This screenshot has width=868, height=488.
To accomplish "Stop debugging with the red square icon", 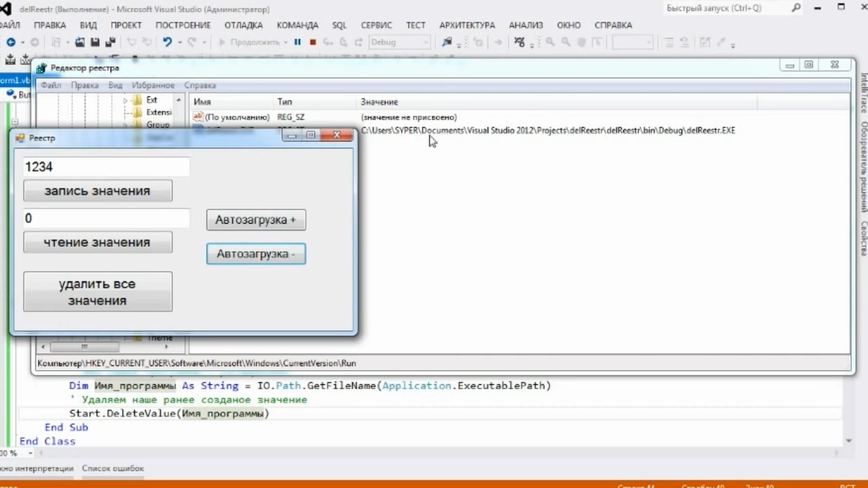I will [313, 42].
